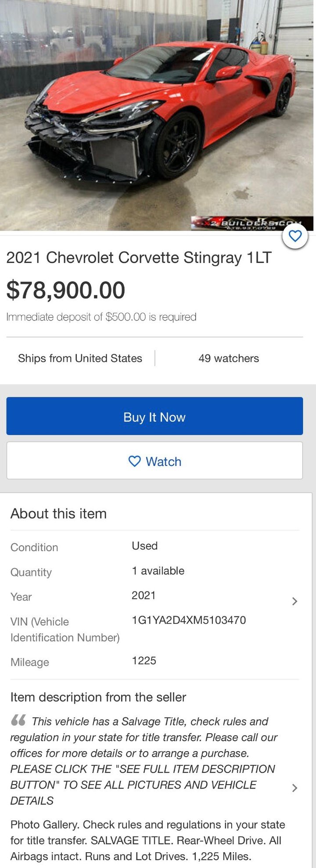Tap the Condition value Used
316x868 pixels.
tap(144, 546)
